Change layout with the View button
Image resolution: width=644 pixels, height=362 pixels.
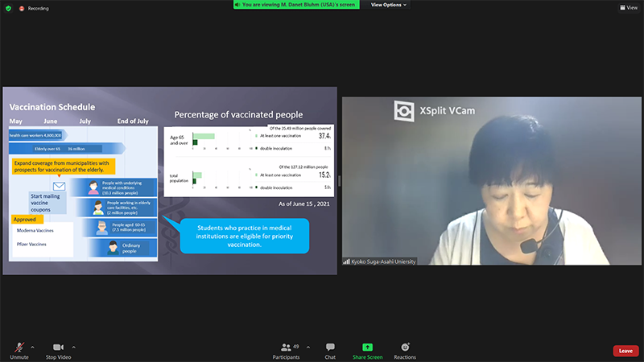pos(628,8)
